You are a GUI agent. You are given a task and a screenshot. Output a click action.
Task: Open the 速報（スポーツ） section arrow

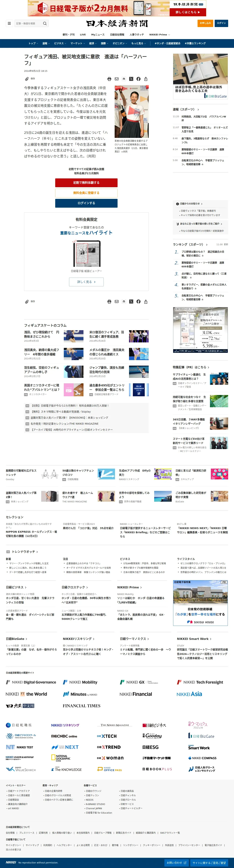[198, 110]
